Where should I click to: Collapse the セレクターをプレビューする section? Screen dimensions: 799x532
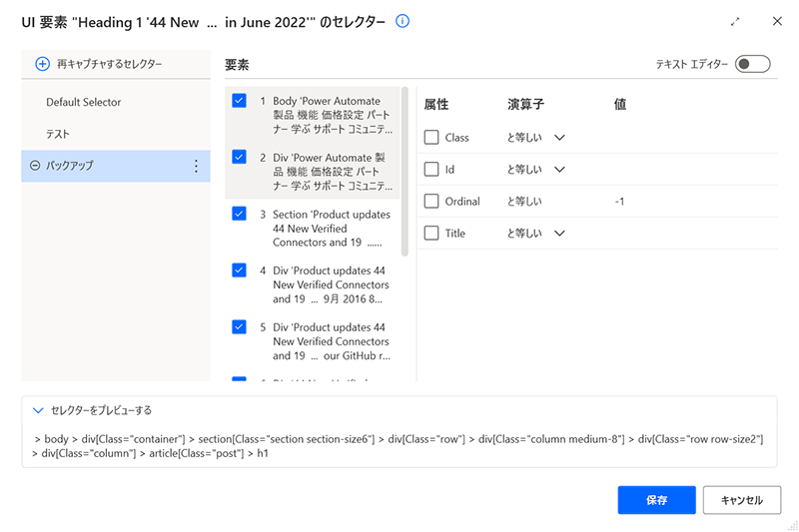click(39, 410)
